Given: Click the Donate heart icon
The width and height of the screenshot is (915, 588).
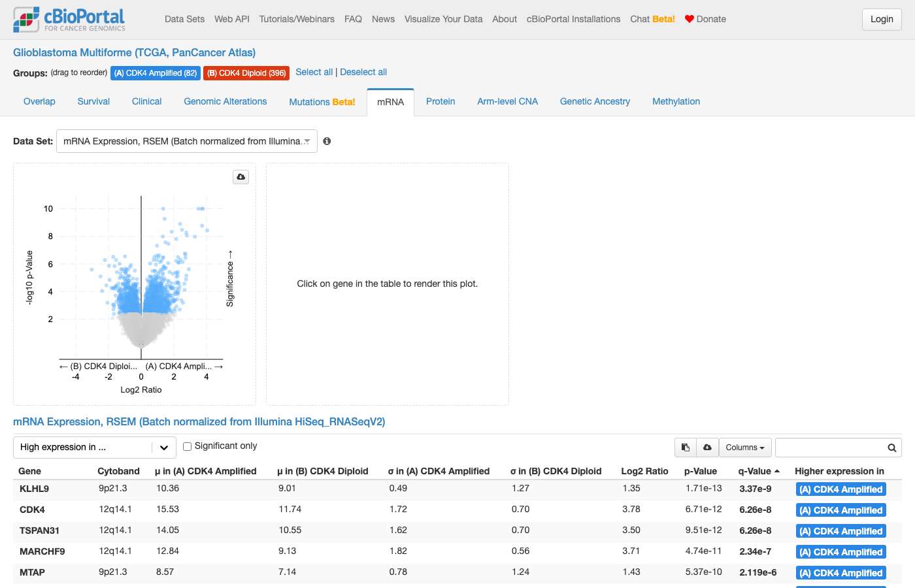Looking at the screenshot, I should click(x=689, y=19).
